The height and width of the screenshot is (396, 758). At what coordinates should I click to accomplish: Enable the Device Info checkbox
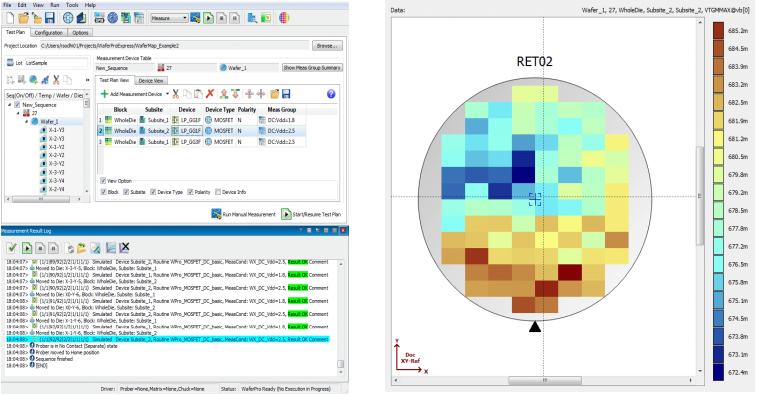coord(218,192)
